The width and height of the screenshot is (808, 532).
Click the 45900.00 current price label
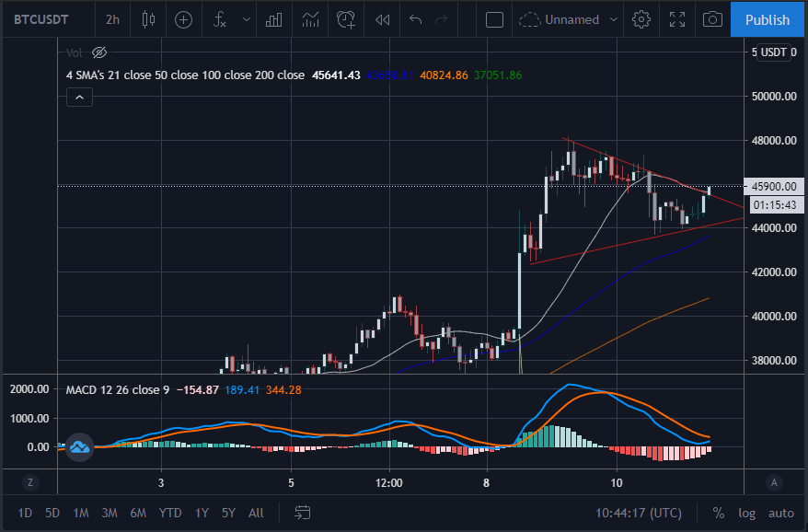click(x=773, y=186)
